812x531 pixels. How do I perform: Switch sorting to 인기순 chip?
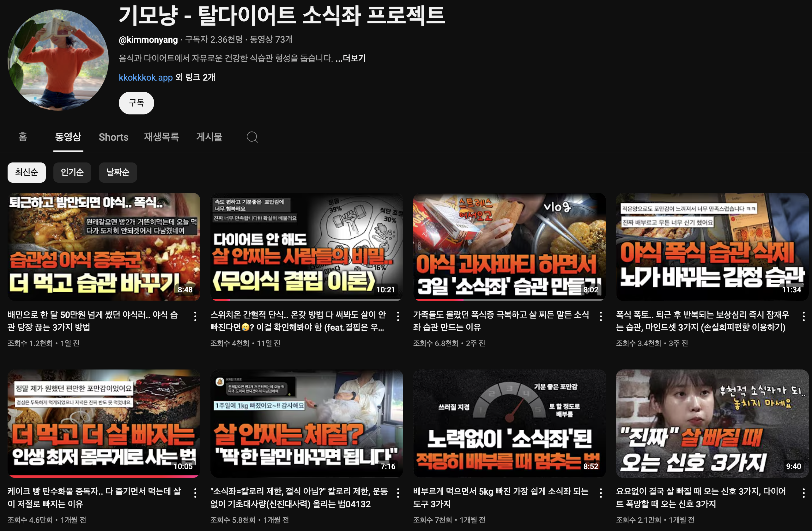coord(72,172)
